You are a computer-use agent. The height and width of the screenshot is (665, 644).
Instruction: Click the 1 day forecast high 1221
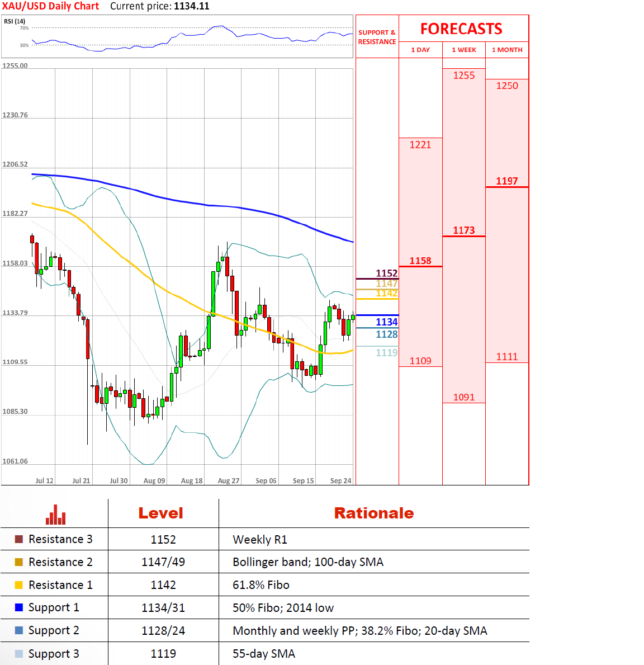click(x=420, y=145)
